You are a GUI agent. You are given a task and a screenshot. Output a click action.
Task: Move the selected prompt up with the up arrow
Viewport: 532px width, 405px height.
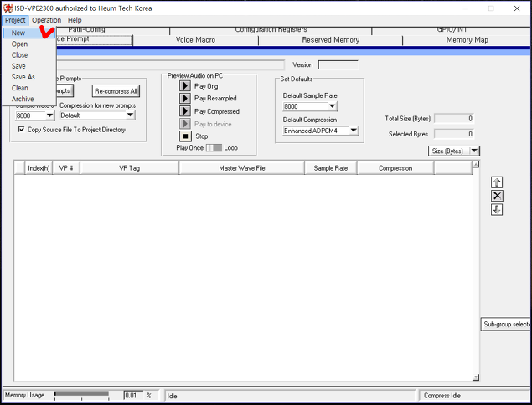tap(497, 182)
